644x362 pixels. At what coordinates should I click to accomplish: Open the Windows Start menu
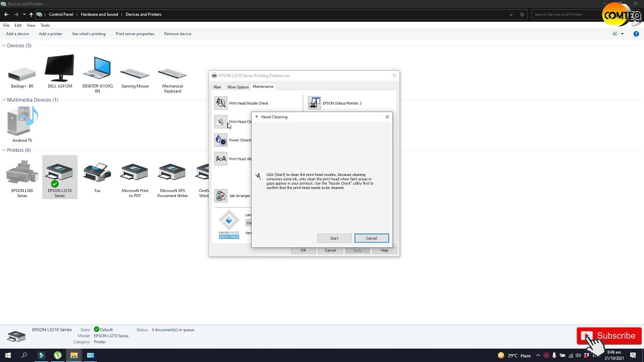coord(8,355)
